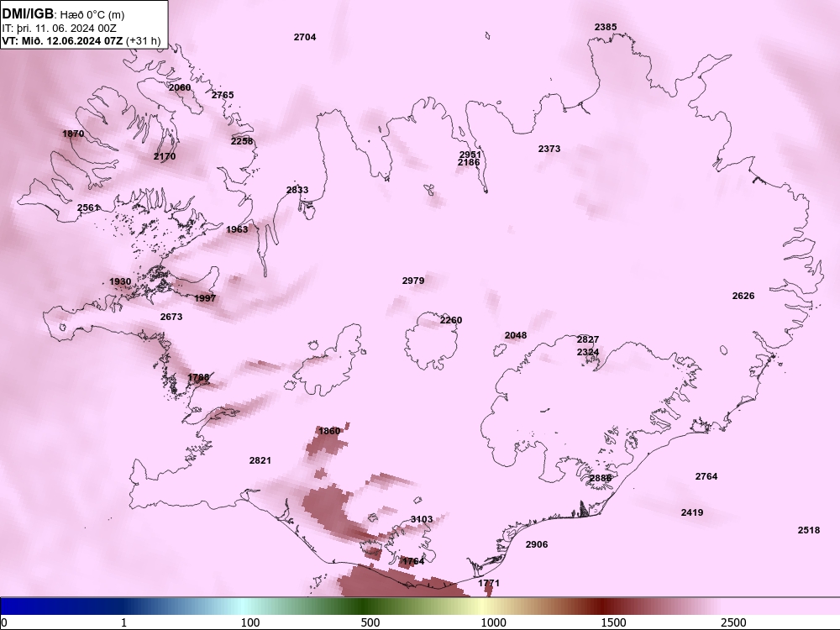840x630 pixels.
Task: Click the 2419 height value
Action: point(692,512)
